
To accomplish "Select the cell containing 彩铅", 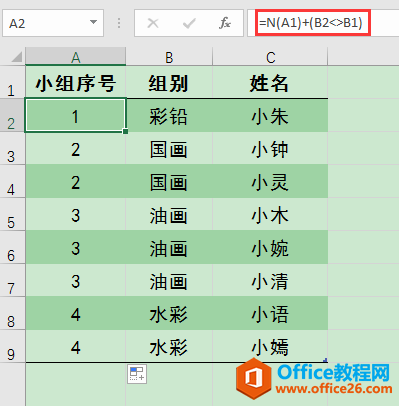I will pyautogui.click(x=169, y=115).
